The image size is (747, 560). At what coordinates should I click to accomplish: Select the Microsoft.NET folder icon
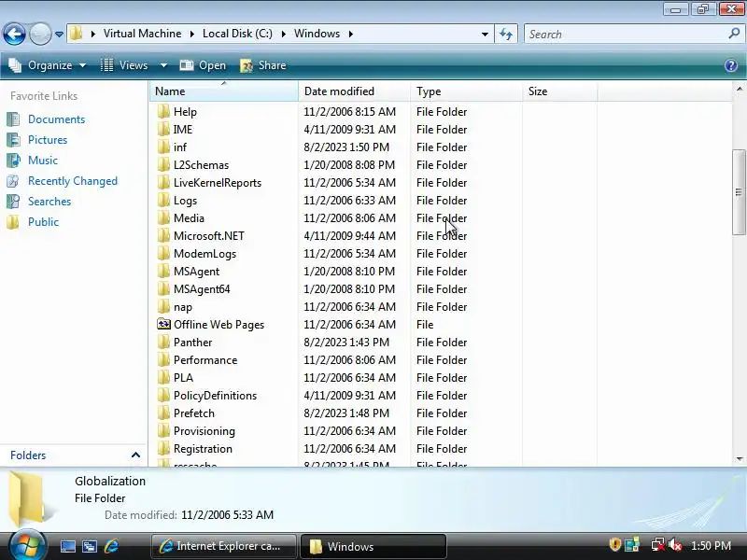[x=163, y=236]
